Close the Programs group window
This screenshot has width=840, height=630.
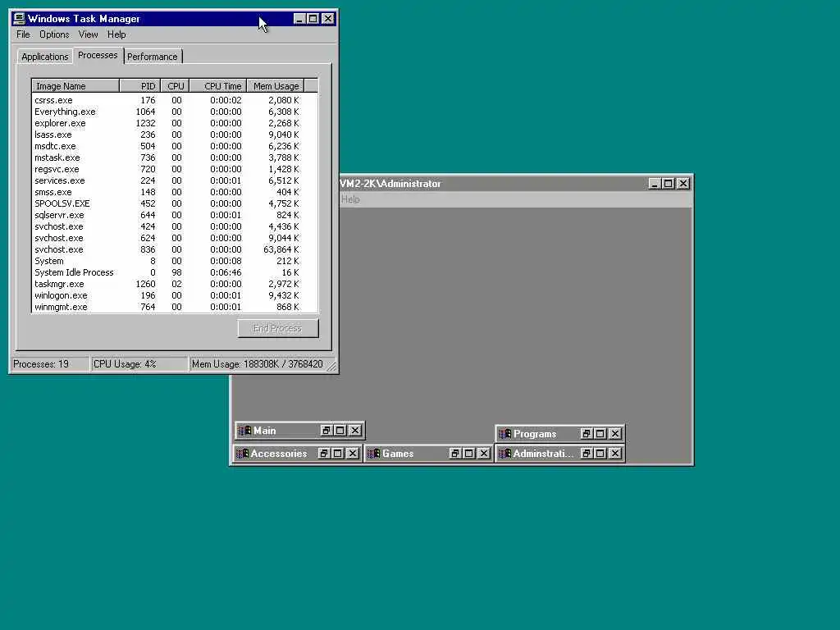coord(615,434)
